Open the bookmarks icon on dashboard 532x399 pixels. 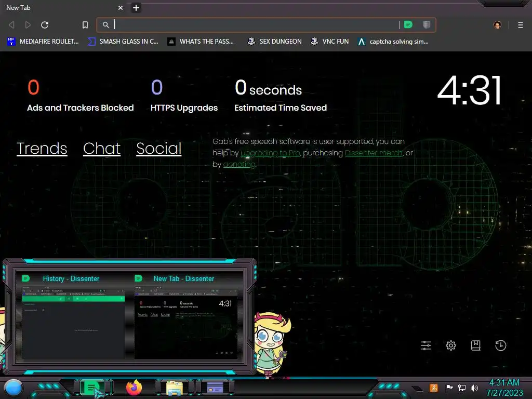tap(476, 345)
